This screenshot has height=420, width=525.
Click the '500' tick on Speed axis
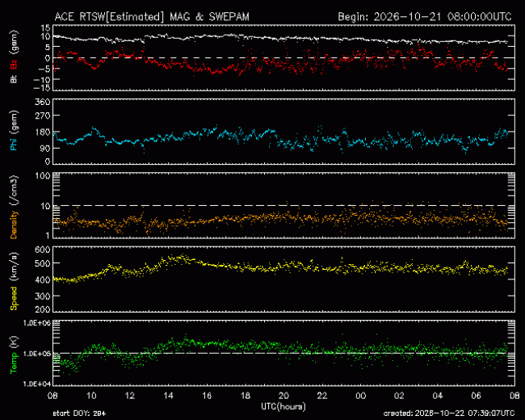[43, 263]
